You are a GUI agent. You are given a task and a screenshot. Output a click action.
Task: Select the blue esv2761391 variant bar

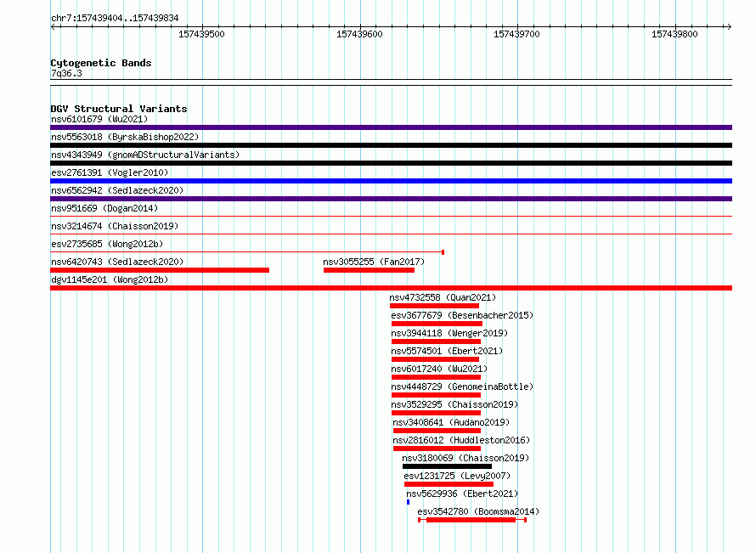coord(391,181)
